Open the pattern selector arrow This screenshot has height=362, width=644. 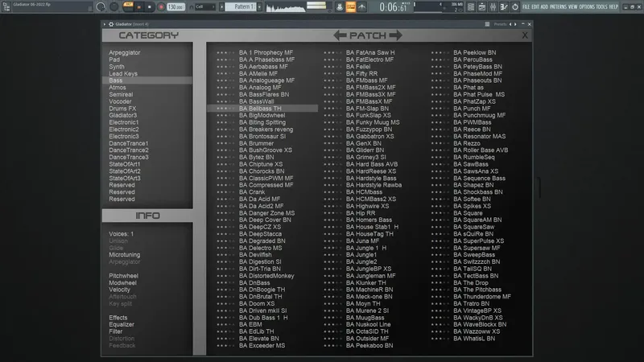click(x=222, y=7)
